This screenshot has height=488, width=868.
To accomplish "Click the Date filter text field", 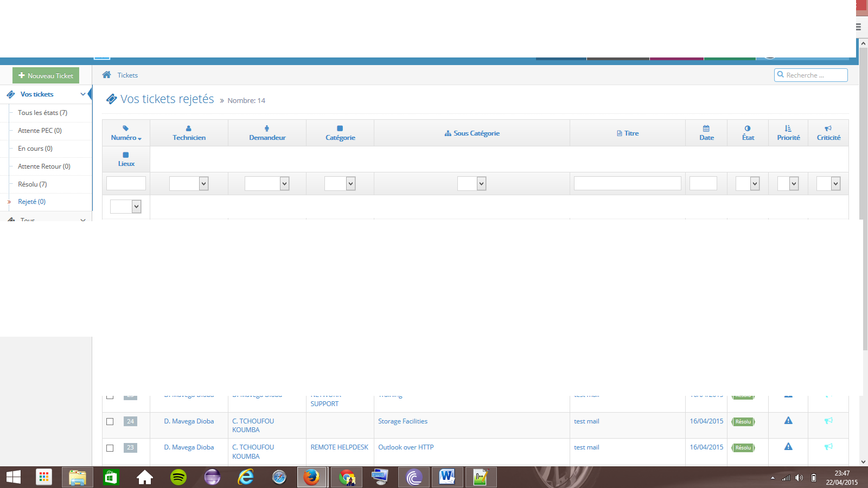I will pyautogui.click(x=703, y=183).
